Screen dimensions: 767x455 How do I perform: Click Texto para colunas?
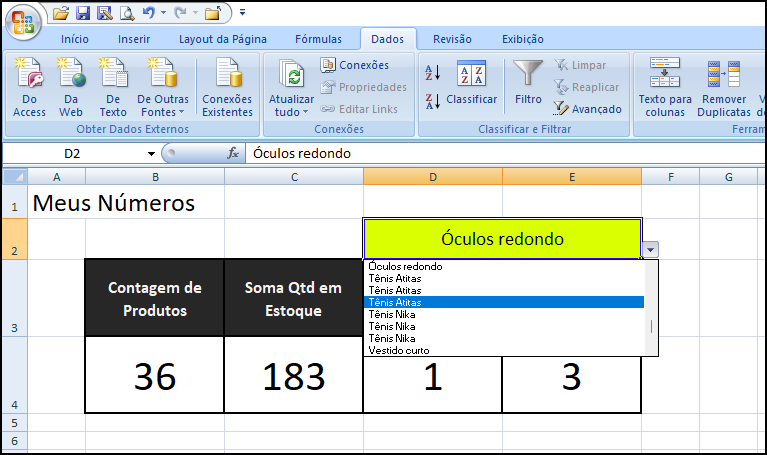click(x=665, y=87)
